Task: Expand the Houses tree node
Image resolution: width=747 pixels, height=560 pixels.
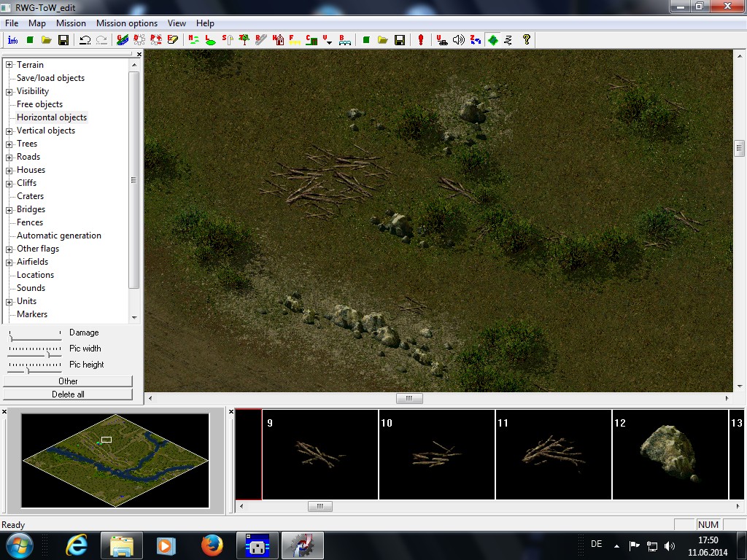Action: (x=9, y=170)
